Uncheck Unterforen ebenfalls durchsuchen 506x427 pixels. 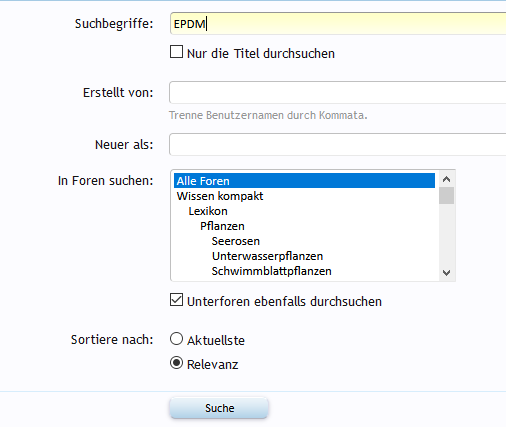[x=176, y=300]
